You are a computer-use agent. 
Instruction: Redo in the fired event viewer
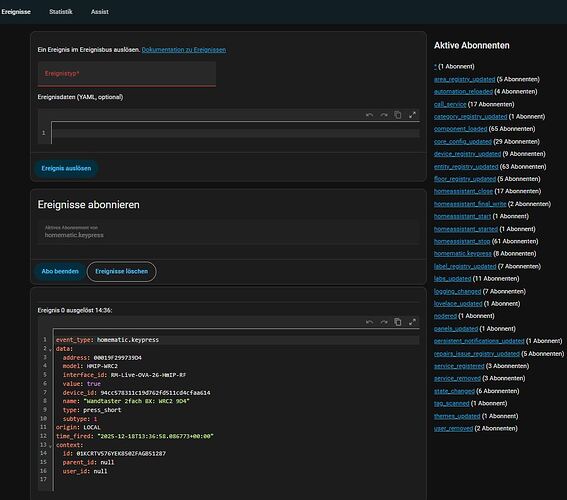(x=384, y=322)
